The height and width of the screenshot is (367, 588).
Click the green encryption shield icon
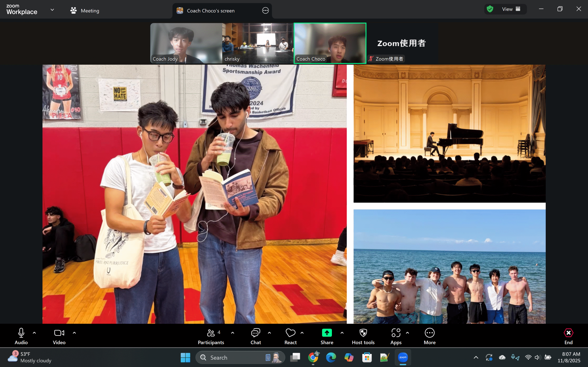(x=490, y=9)
